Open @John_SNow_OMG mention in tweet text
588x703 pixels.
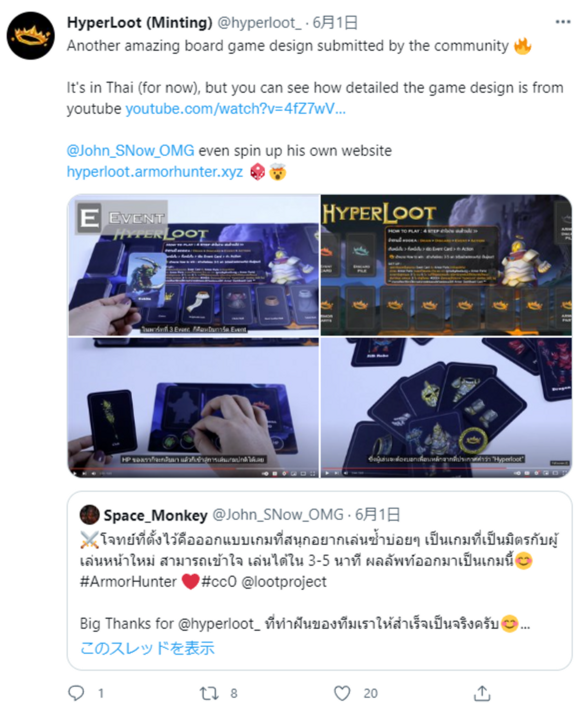click(131, 151)
